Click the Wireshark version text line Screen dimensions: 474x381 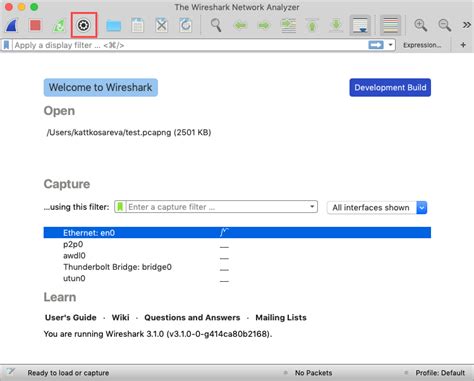tap(158, 334)
